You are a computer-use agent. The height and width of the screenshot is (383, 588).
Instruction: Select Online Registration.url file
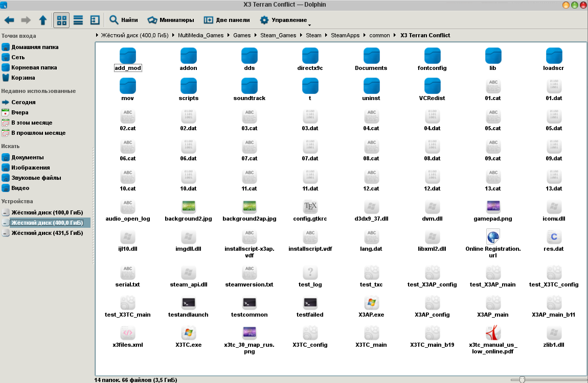point(493,244)
